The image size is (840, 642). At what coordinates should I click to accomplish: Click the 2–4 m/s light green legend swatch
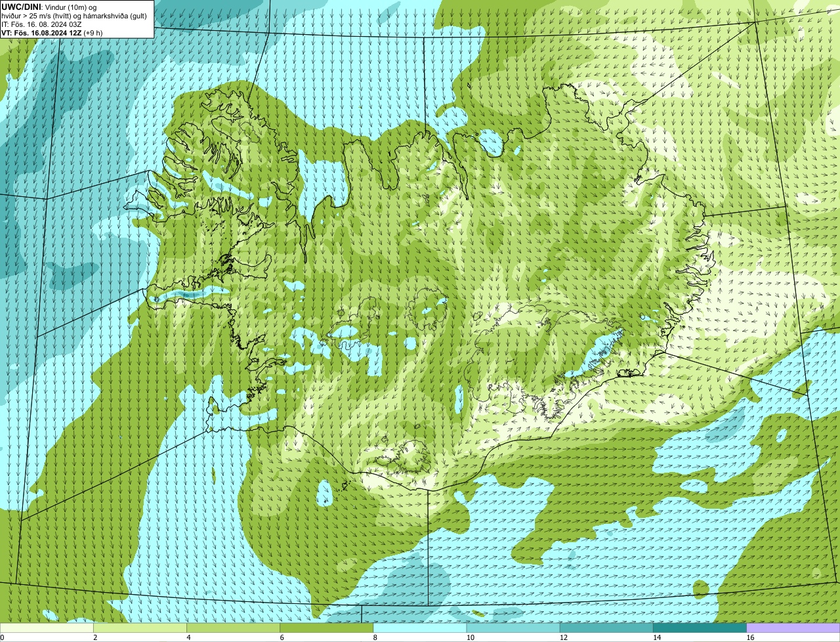140,628
